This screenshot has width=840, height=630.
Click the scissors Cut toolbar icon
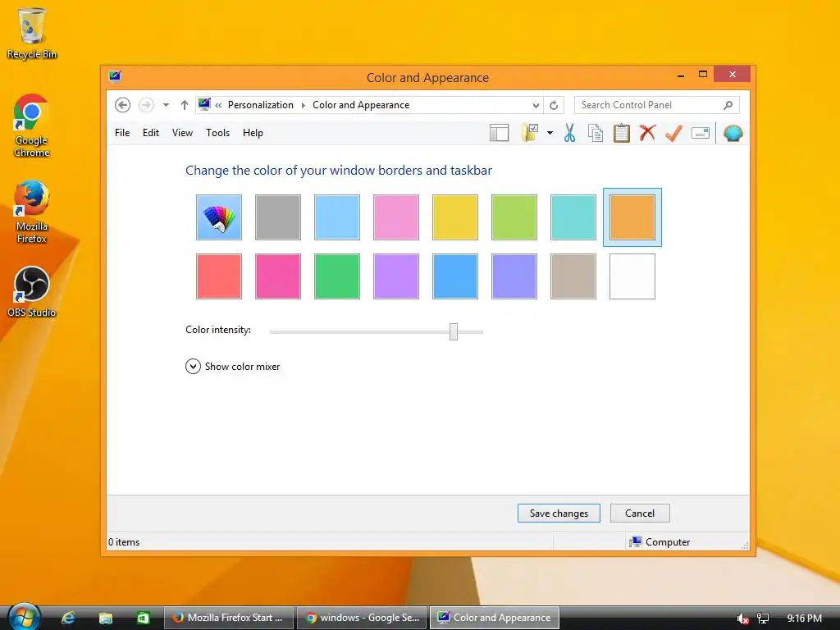coord(569,133)
